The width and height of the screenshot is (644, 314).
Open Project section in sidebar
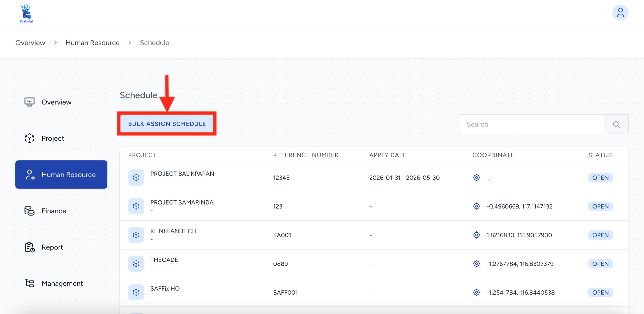[x=53, y=138]
